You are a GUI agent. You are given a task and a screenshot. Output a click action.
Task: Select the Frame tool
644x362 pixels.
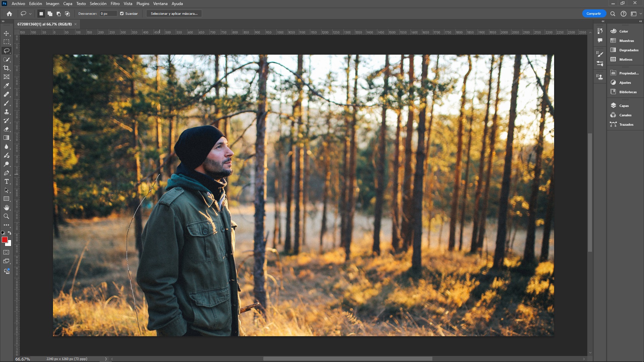click(6, 77)
